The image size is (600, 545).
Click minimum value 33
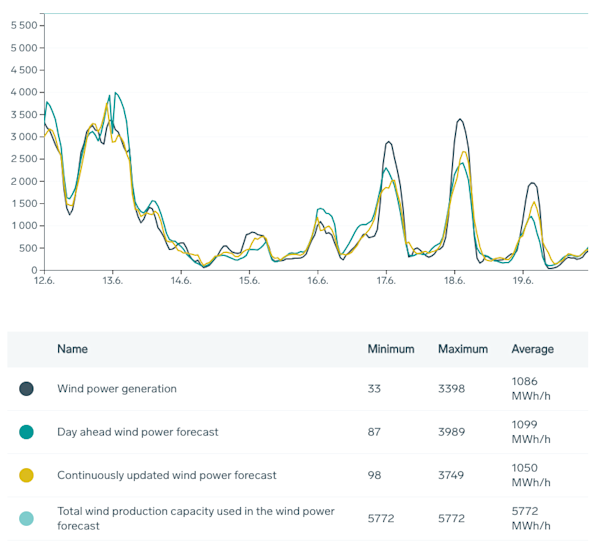[374, 389]
